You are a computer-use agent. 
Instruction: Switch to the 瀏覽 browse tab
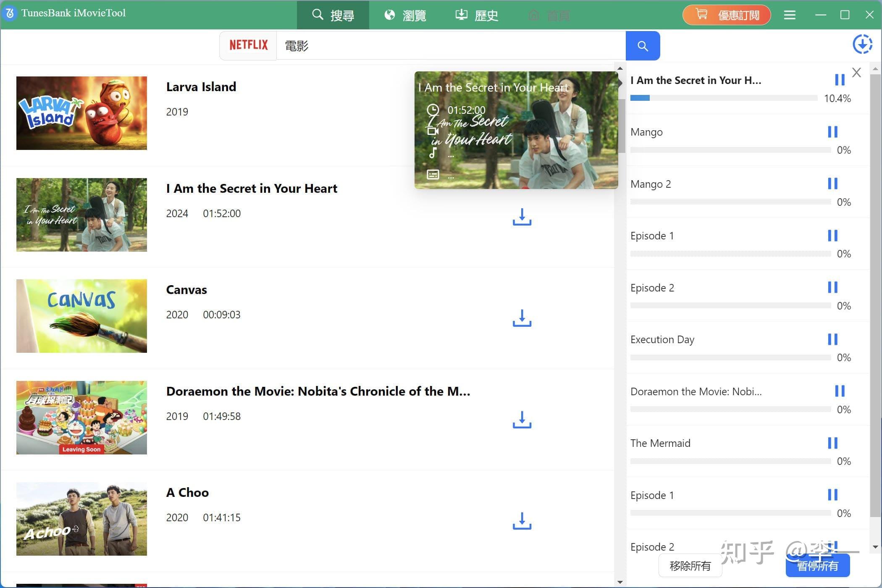point(405,15)
